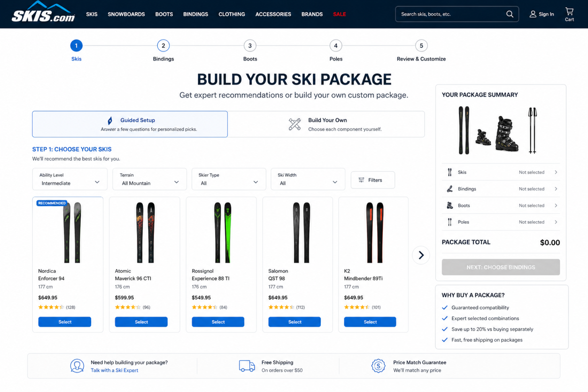Click the star rating on Atomic Maverick 96 CTI
This screenshot has width=588, height=392.
click(128, 307)
